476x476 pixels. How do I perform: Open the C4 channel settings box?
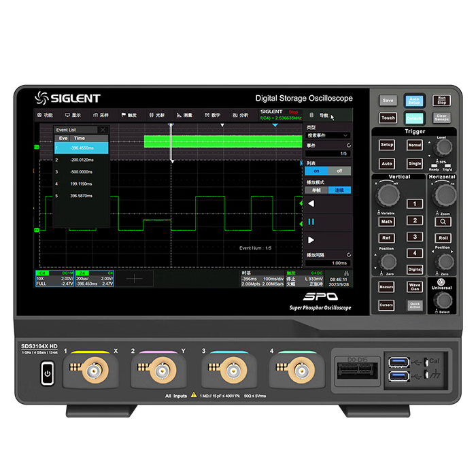pyautogui.click(x=54, y=279)
